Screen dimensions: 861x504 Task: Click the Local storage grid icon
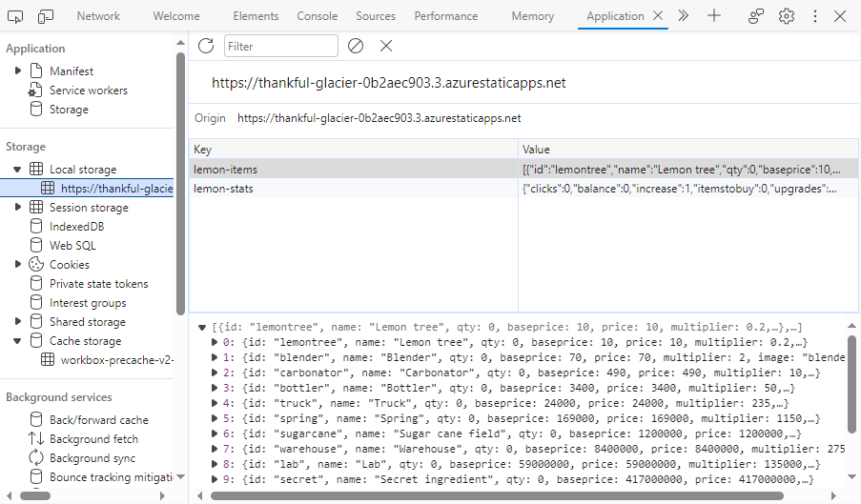pyautogui.click(x=36, y=169)
